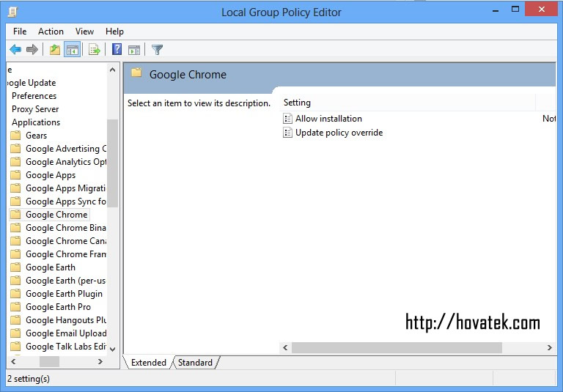
Task: Minimize the Local Group Policy Editor window
Action: pos(496,10)
